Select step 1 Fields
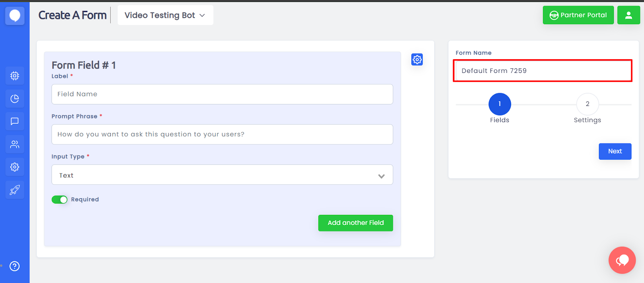 coord(500,104)
